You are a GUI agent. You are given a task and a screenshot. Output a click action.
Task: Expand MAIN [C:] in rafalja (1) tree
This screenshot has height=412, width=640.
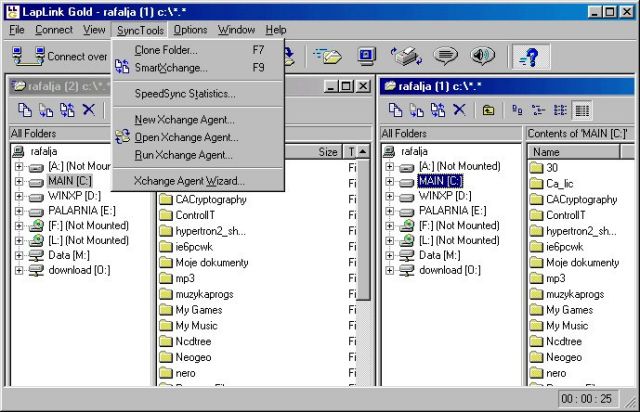point(389,181)
